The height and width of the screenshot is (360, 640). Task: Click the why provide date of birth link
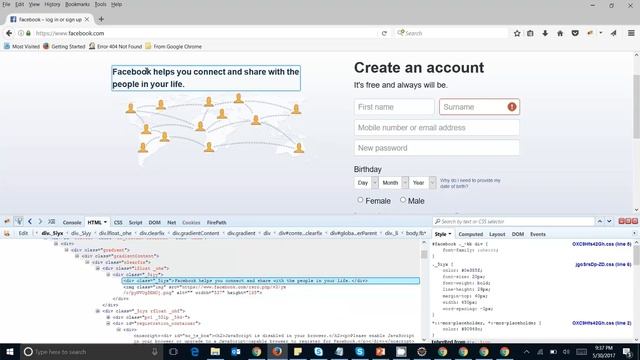470,183
